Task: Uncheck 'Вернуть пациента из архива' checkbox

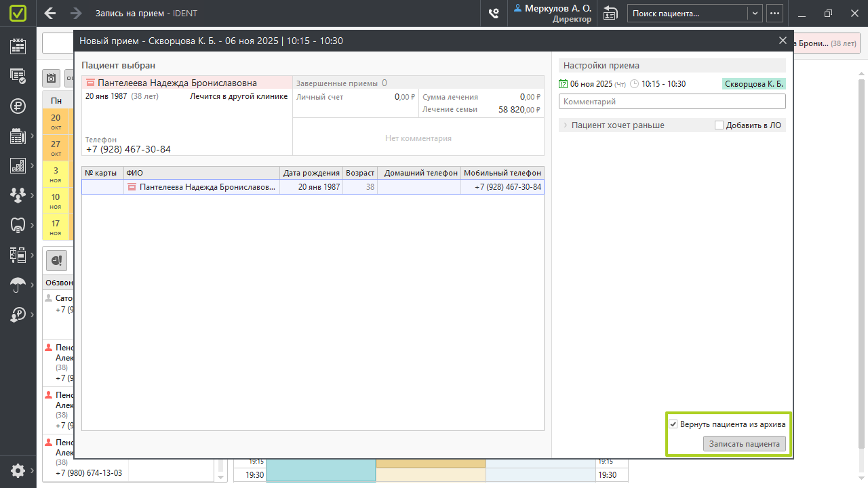Action: pos(673,424)
